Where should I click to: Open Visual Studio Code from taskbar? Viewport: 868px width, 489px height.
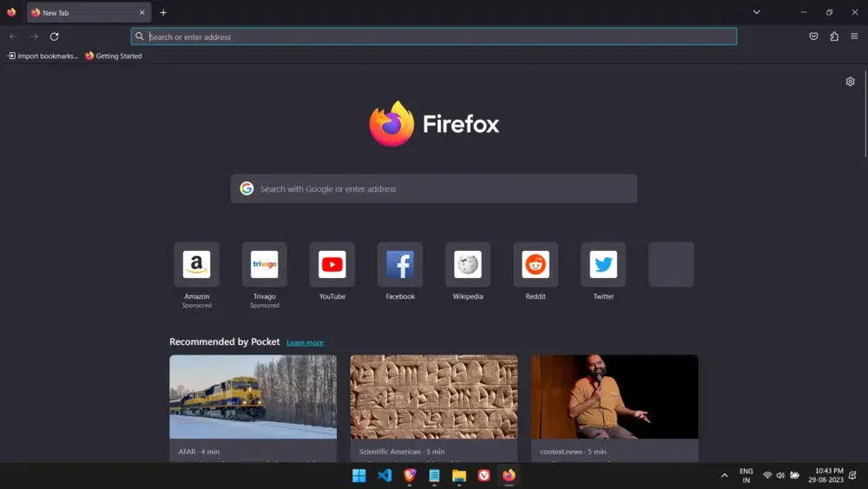click(385, 476)
